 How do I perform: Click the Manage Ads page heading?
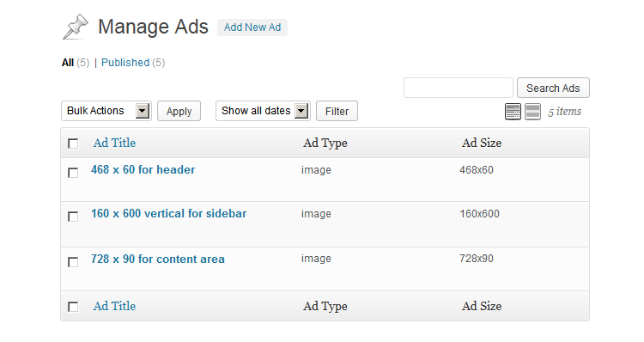pyautogui.click(x=153, y=27)
